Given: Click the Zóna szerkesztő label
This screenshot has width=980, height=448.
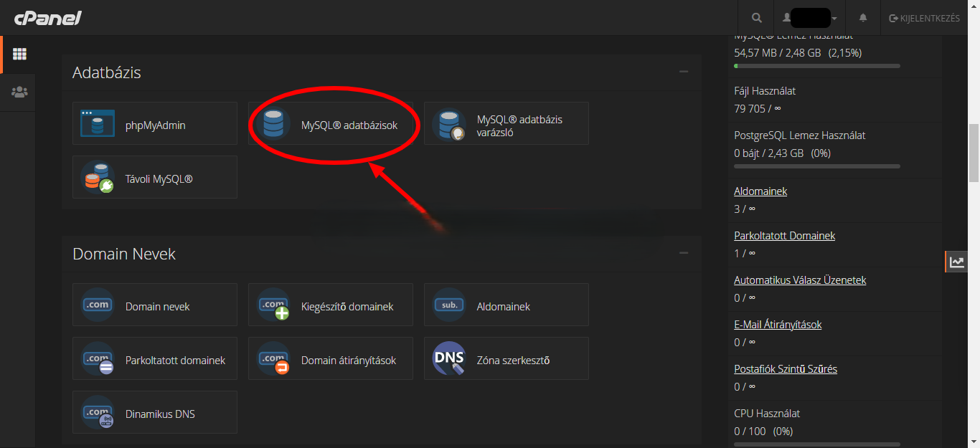Looking at the screenshot, I should pyautogui.click(x=514, y=361).
